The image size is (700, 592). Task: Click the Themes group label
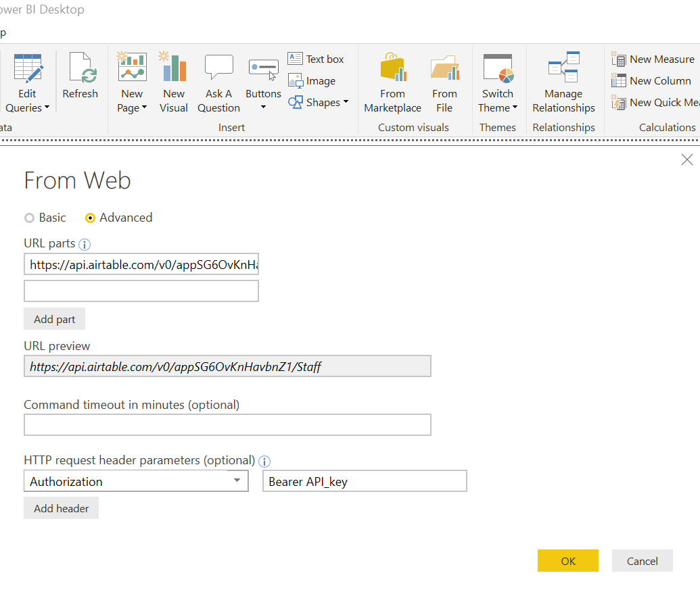(498, 128)
